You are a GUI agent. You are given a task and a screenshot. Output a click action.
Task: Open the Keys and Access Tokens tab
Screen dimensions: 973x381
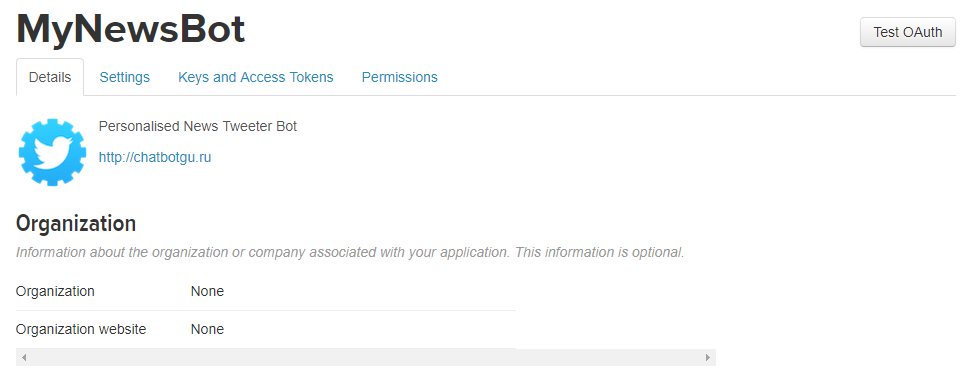256,78
